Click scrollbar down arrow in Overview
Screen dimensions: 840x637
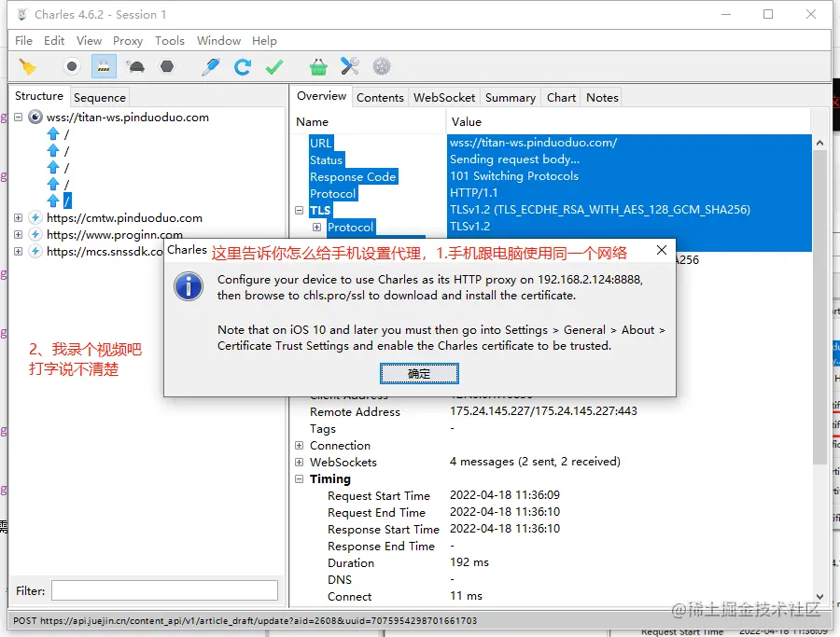point(819,596)
